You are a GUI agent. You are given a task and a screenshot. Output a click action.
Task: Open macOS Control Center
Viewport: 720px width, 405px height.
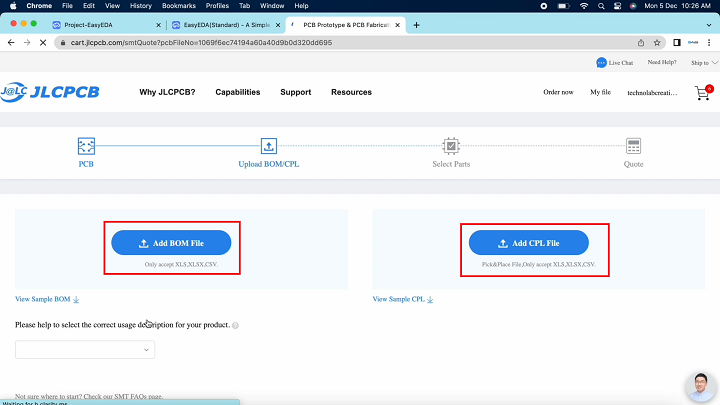(x=618, y=6)
